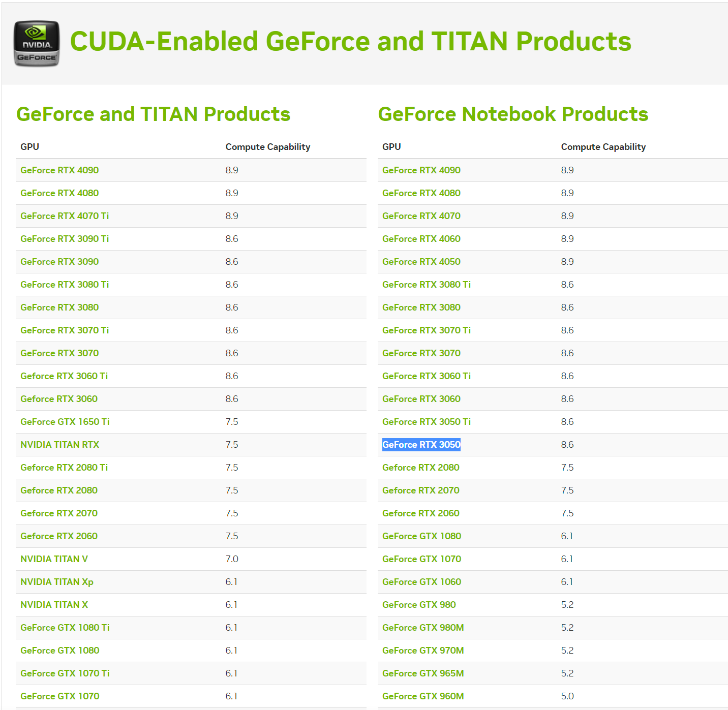The width and height of the screenshot is (728, 710).
Task: Open GeForce GTX 980 link
Action: click(419, 605)
